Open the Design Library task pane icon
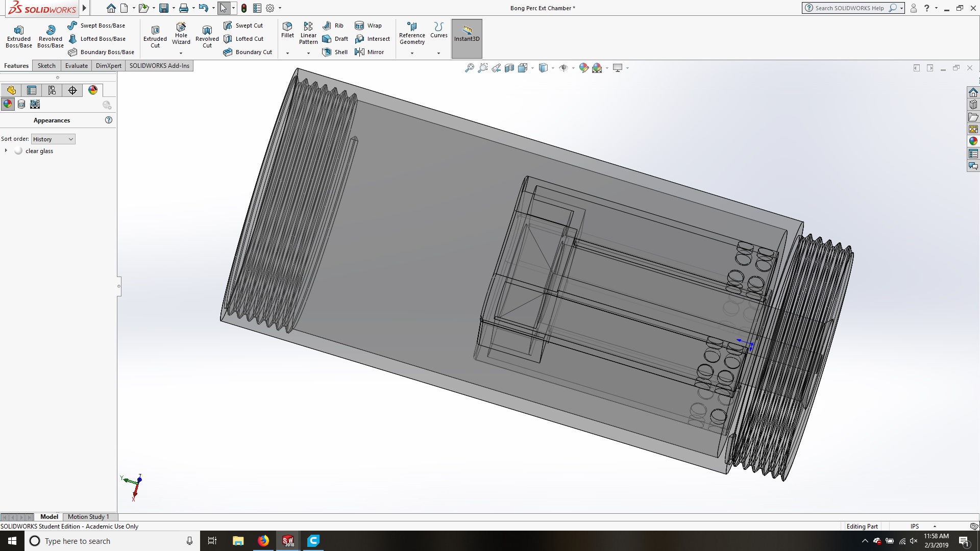 pos(973,105)
